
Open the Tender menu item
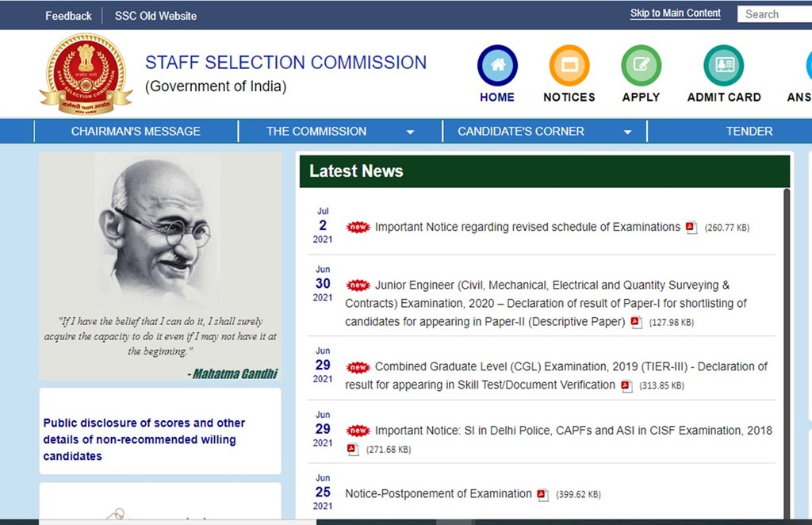pos(749,132)
